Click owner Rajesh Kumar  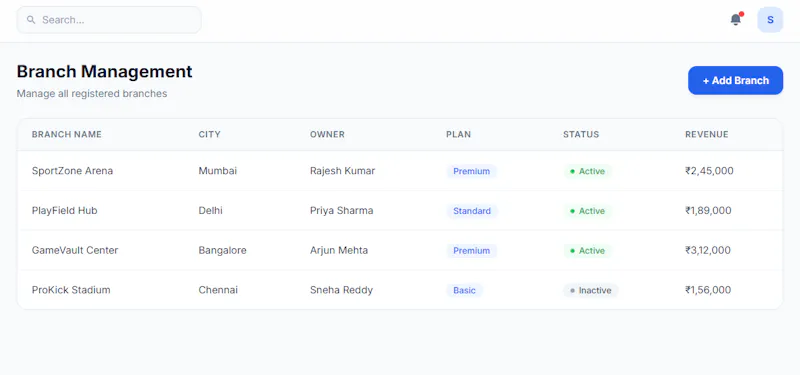pyautogui.click(x=342, y=171)
